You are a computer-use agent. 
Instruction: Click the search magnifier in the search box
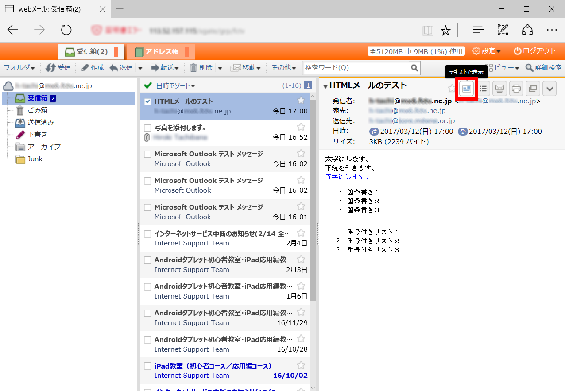coord(414,68)
